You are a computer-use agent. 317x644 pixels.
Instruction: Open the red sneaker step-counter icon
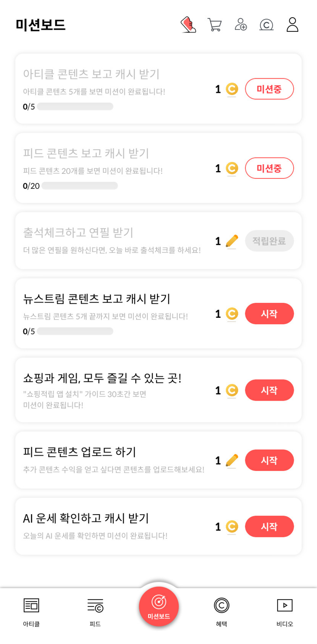coord(188,25)
